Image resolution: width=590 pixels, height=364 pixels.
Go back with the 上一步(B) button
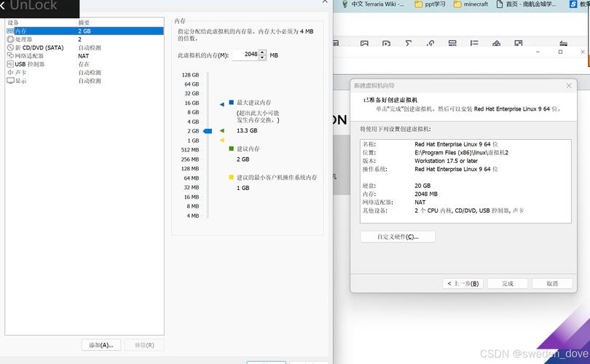pyautogui.click(x=463, y=283)
